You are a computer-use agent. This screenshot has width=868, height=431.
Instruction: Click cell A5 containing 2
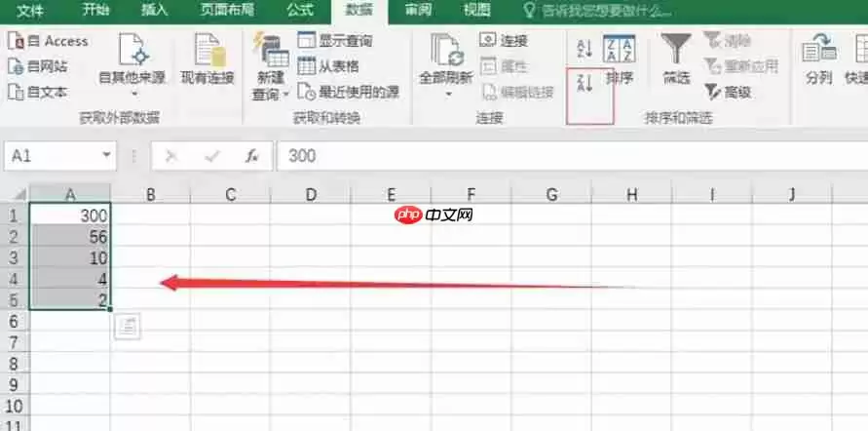tap(70, 299)
